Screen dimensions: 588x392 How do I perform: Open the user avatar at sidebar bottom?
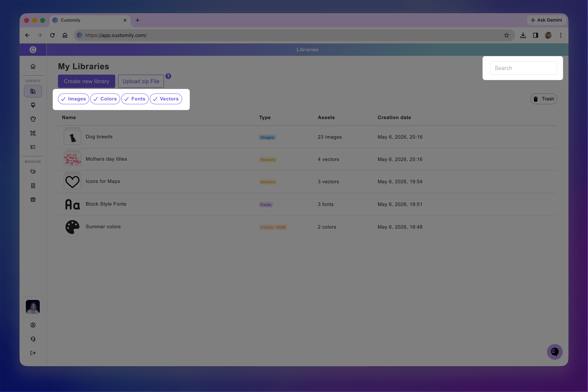tap(33, 307)
